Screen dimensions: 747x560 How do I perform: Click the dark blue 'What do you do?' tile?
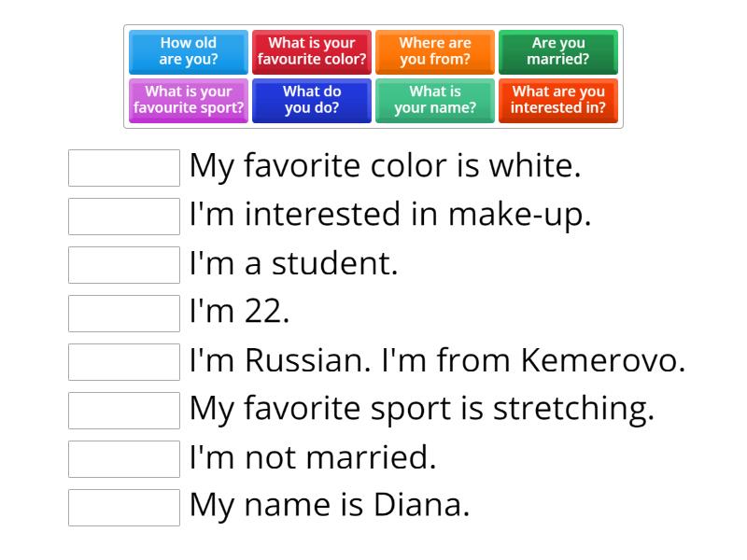click(312, 100)
